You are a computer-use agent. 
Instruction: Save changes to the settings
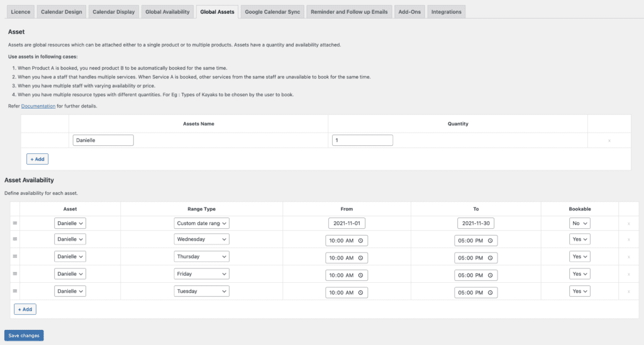tap(24, 336)
